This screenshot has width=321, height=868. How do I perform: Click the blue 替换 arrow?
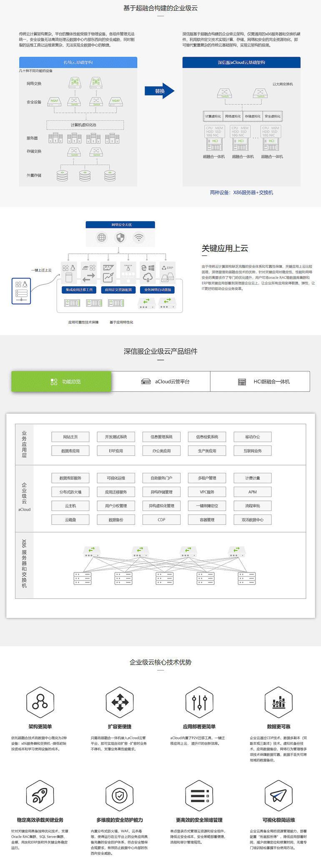pos(160,91)
